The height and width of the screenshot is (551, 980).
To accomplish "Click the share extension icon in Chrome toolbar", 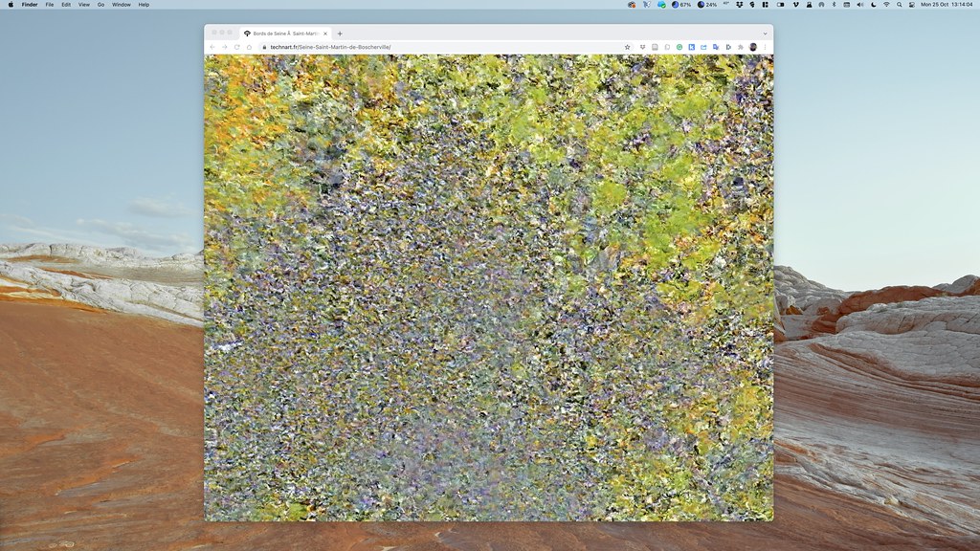I will point(703,47).
